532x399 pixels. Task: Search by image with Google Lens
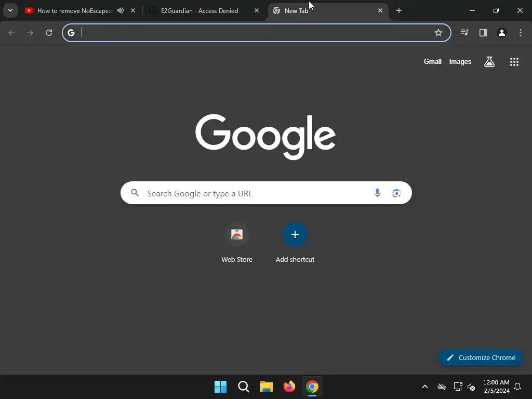pos(396,193)
